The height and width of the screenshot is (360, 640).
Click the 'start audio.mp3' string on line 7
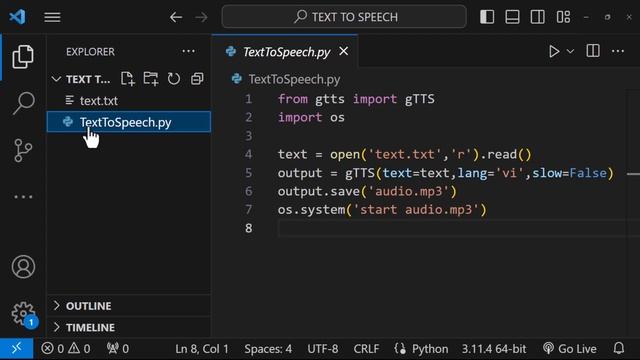tap(416, 209)
